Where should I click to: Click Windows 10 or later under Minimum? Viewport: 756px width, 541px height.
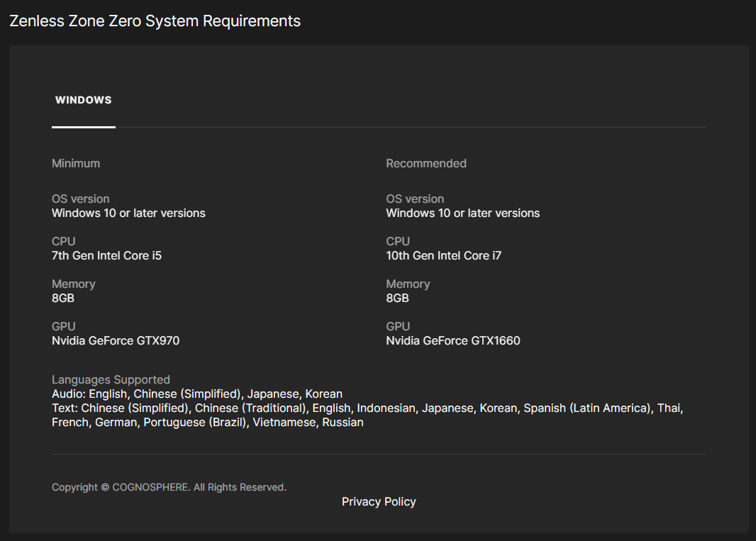pyautogui.click(x=128, y=213)
